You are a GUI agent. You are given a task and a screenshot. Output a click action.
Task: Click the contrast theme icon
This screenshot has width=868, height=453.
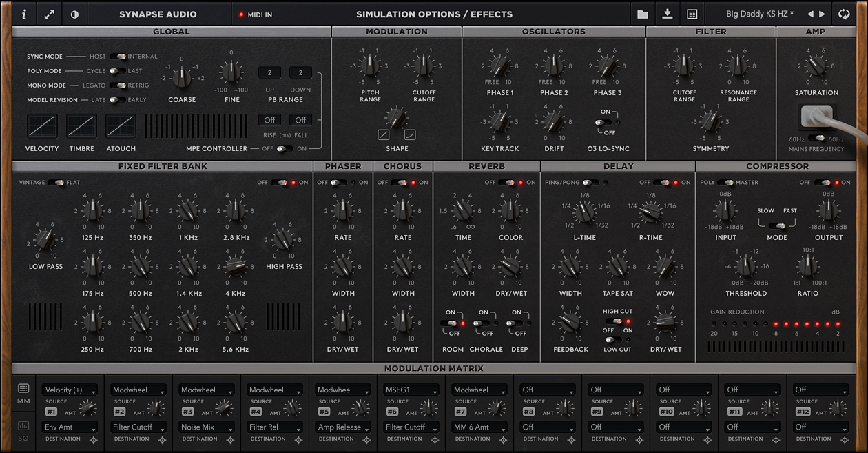[75, 14]
